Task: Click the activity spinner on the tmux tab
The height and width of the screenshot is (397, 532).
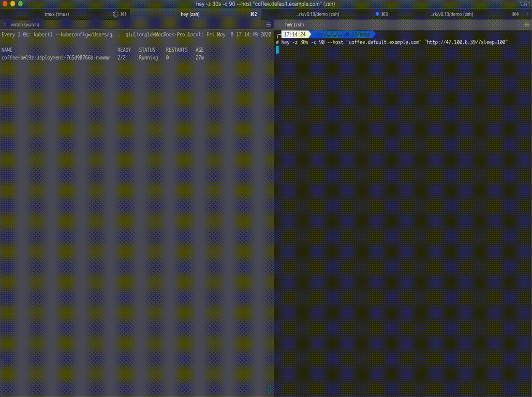Action: tap(115, 14)
